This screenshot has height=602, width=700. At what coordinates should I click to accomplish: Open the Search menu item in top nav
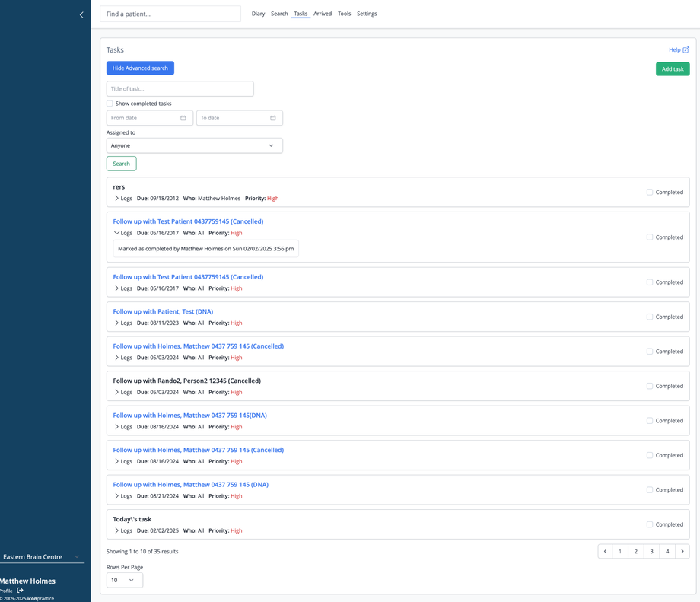pyautogui.click(x=279, y=14)
